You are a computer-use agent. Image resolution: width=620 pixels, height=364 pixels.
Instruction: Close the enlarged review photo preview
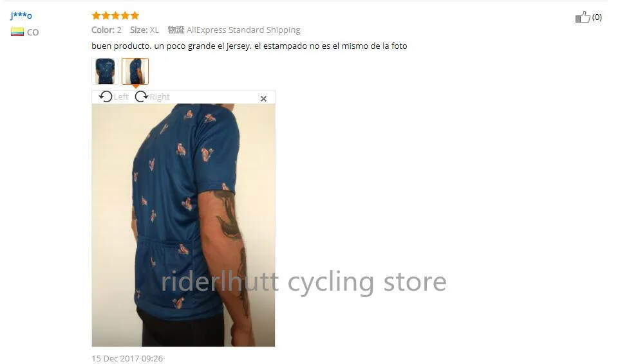[x=263, y=98]
